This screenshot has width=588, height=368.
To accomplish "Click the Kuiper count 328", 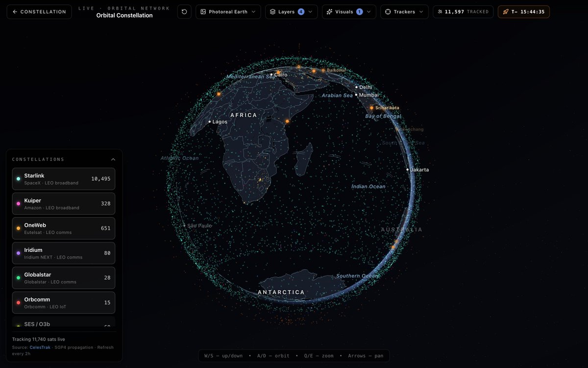I will pos(106,203).
